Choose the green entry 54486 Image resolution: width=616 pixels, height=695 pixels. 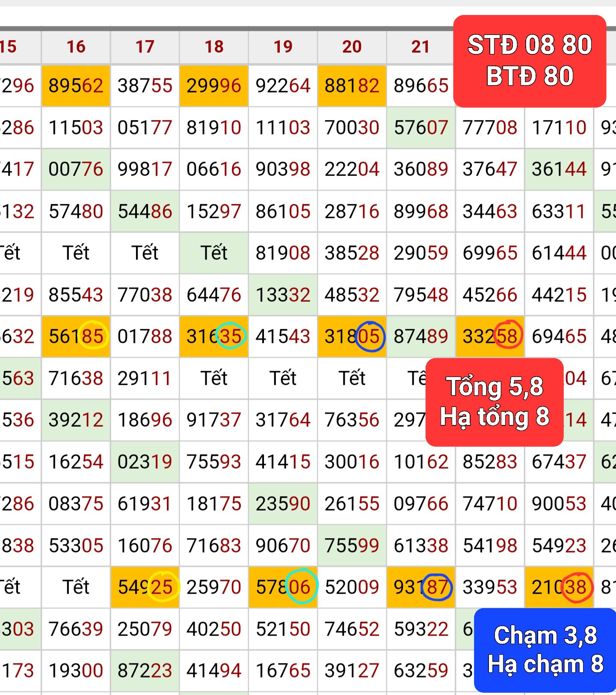(145, 211)
